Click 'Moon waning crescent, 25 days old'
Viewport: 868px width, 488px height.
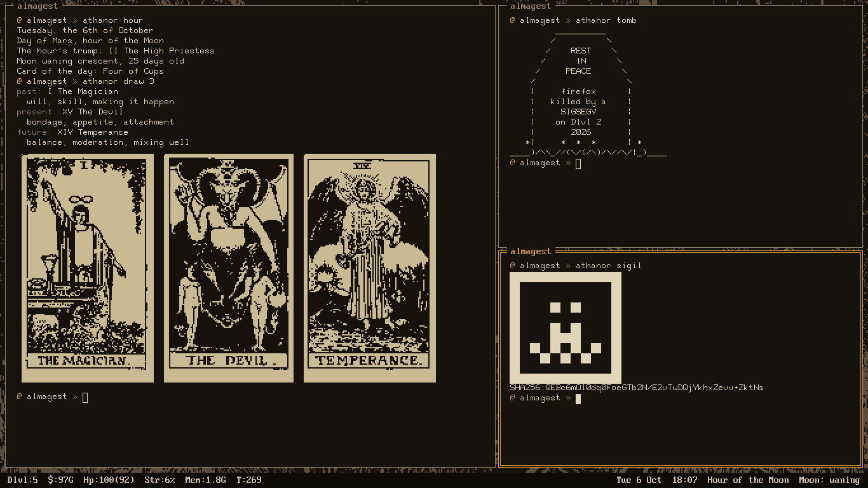(x=100, y=61)
